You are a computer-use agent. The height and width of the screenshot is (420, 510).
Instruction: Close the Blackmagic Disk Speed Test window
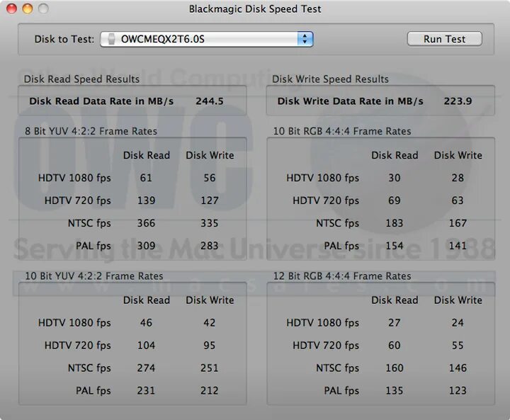click(x=12, y=8)
